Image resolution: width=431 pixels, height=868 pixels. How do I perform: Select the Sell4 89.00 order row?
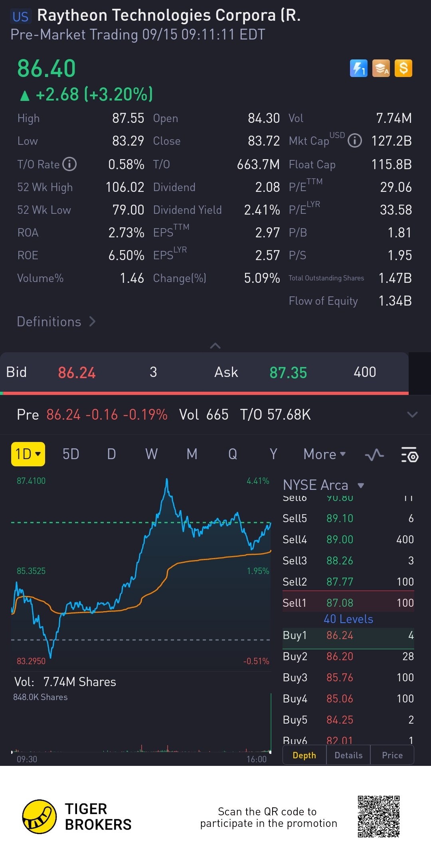click(348, 539)
